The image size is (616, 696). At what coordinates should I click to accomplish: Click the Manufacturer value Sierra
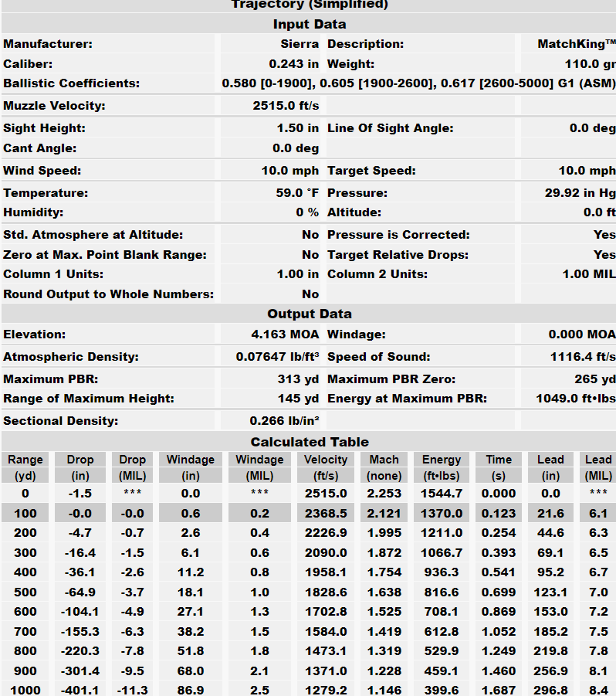click(300, 44)
